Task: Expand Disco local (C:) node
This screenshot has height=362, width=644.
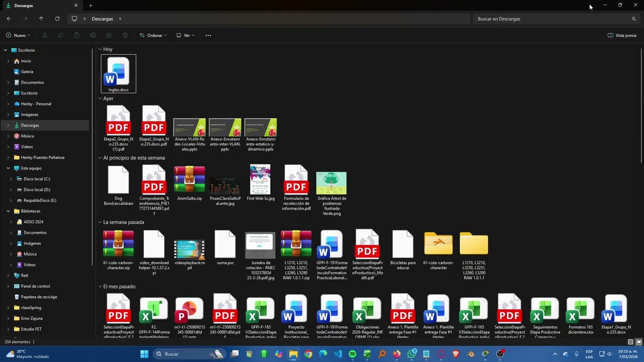Action: coord(11,179)
